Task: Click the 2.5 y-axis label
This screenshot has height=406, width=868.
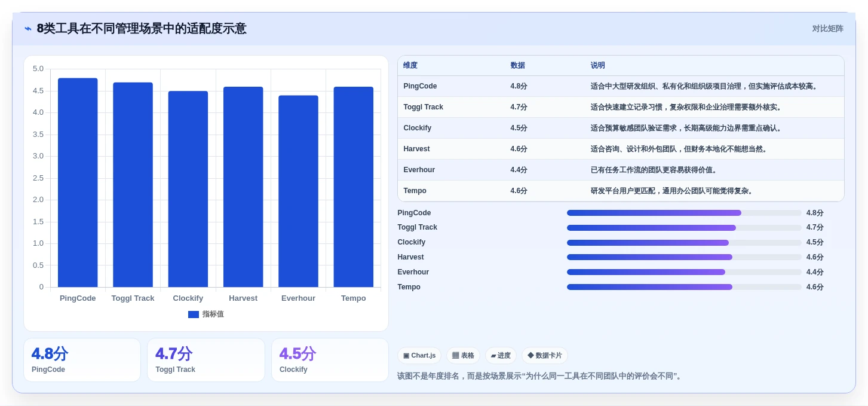Action: (38, 178)
